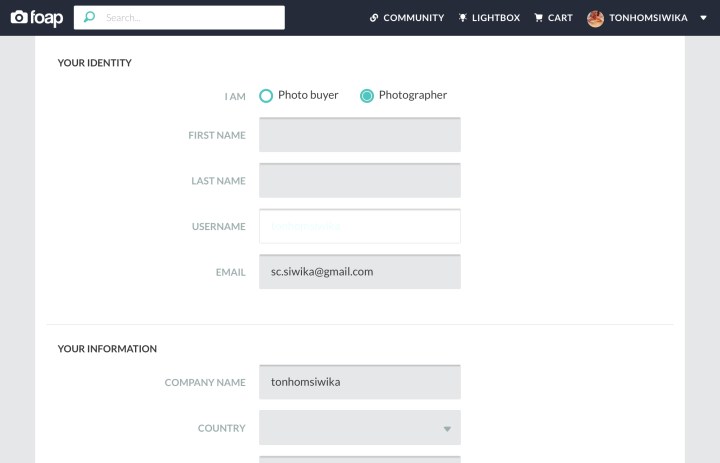
Task: Go to the Cart page
Action: coord(560,18)
